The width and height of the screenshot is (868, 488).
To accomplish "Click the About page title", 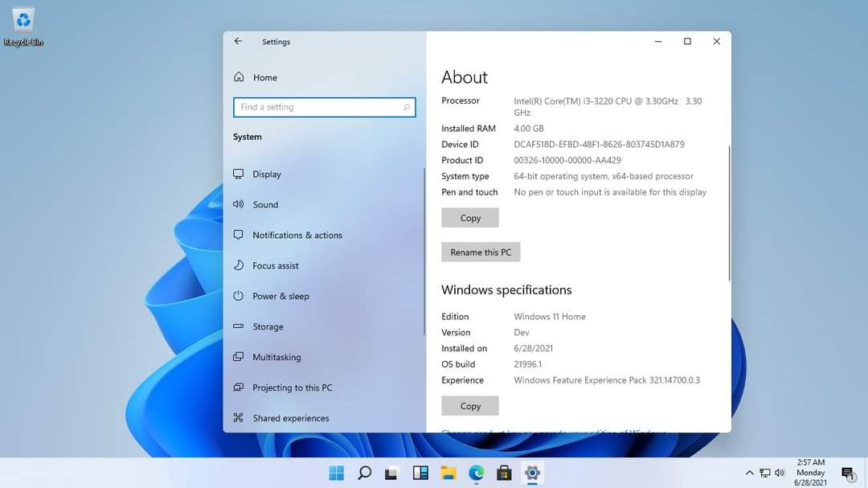I will click(x=465, y=77).
